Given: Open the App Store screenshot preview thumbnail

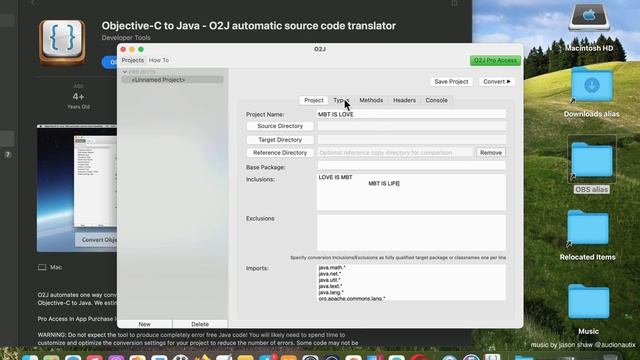Looking at the screenshot, I should click(x=77, y=188).
